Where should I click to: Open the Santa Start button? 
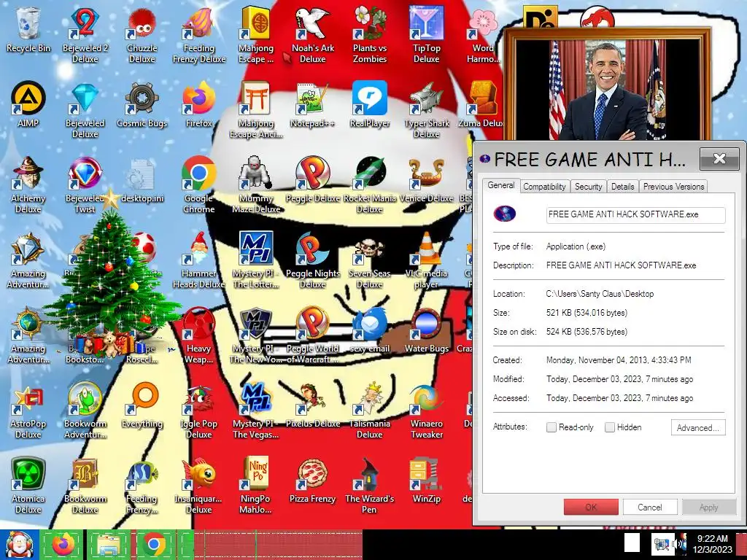coord(19,545)
